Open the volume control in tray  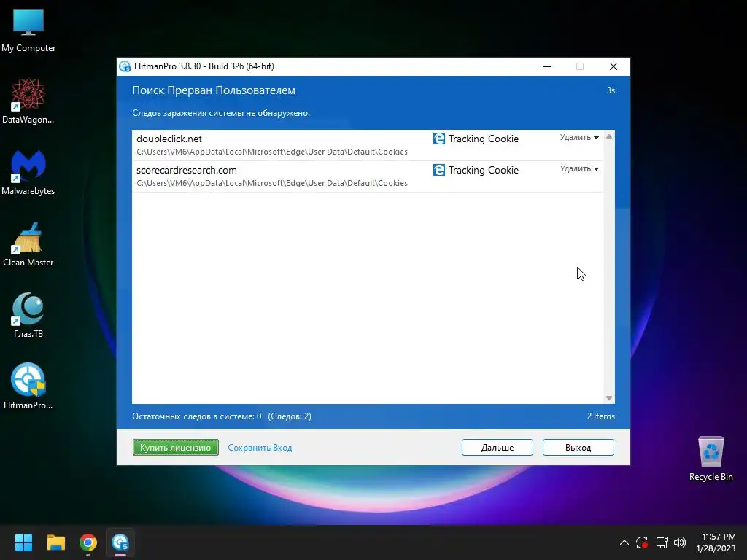click(x=680, y=542)
